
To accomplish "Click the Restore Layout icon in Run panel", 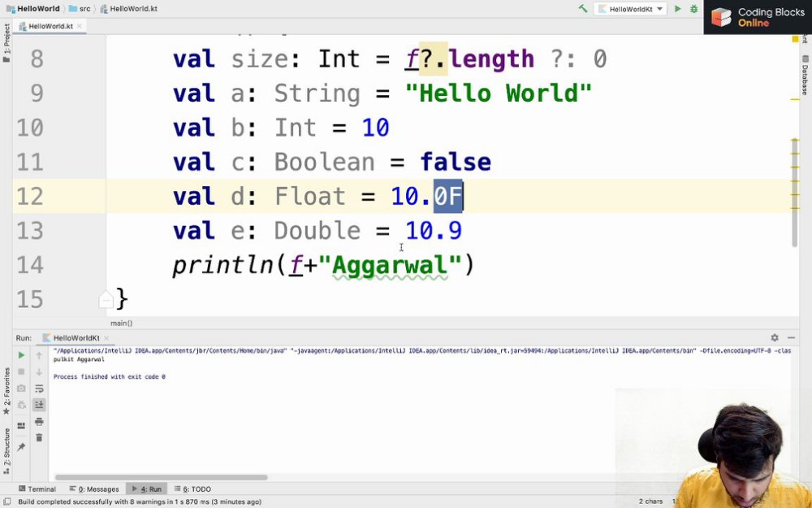I will 21,426.
